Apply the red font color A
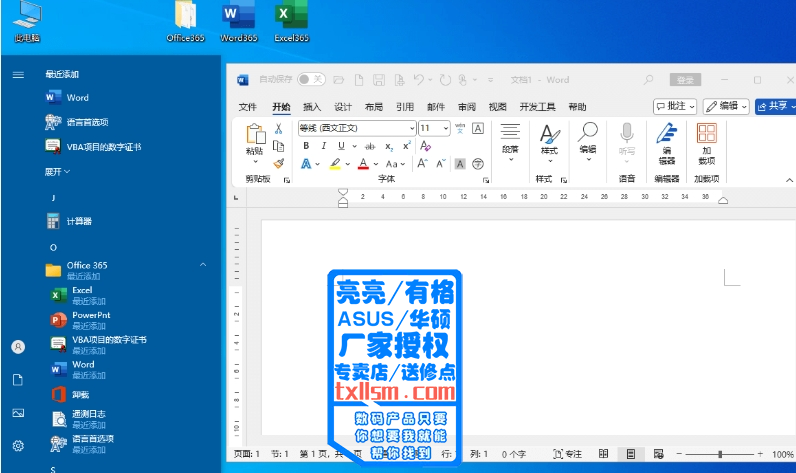 tap(363, 164)
